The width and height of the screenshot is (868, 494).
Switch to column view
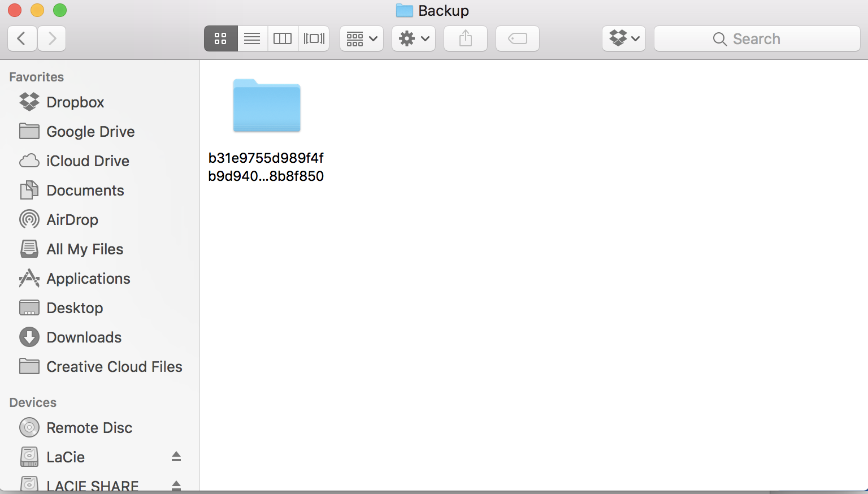pos(283,38)
